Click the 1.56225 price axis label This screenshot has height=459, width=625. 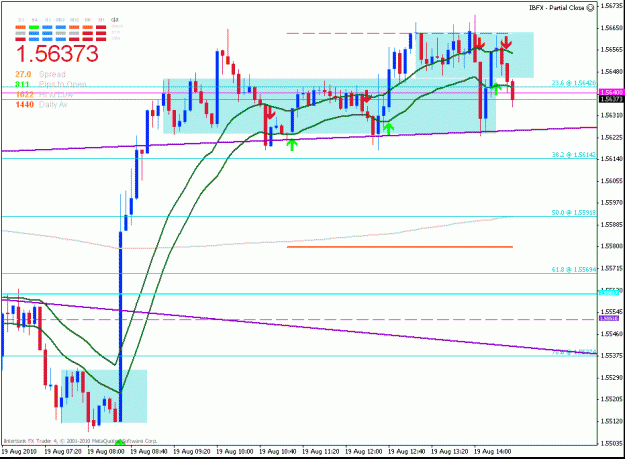612,137
